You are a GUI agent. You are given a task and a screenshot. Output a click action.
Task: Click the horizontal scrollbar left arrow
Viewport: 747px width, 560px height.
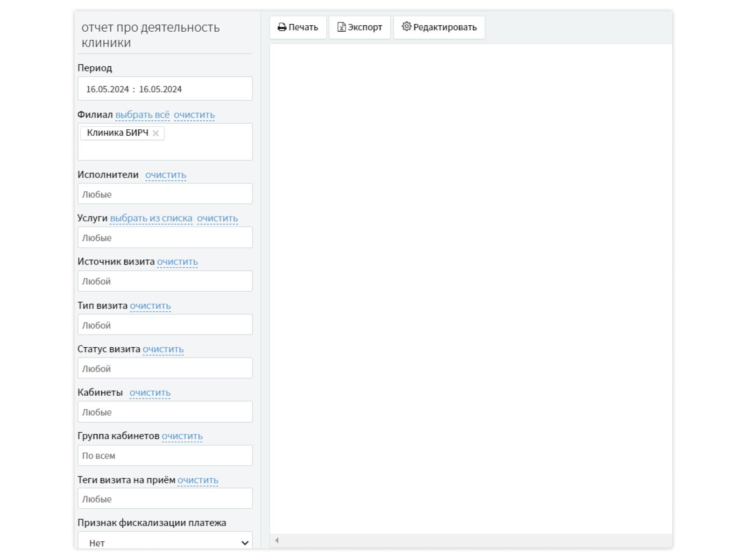[x=277, y=540]
